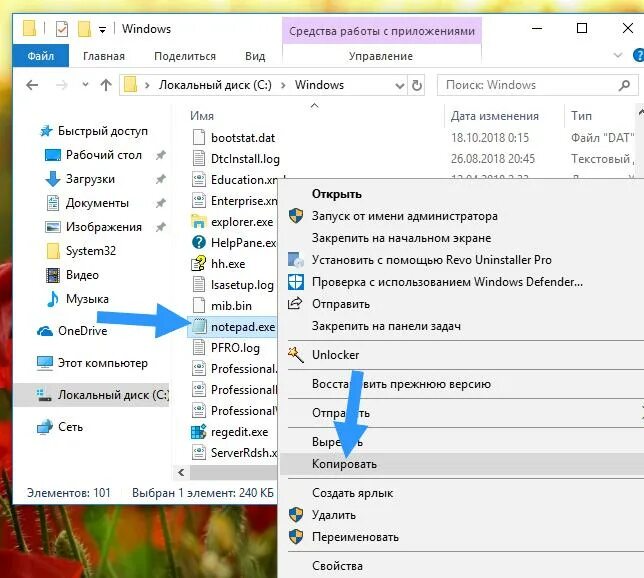This screenshot has height=578, width=644.
Task: Select Этот компьютер in navigation pane
Action: click(x=103, y=363)
